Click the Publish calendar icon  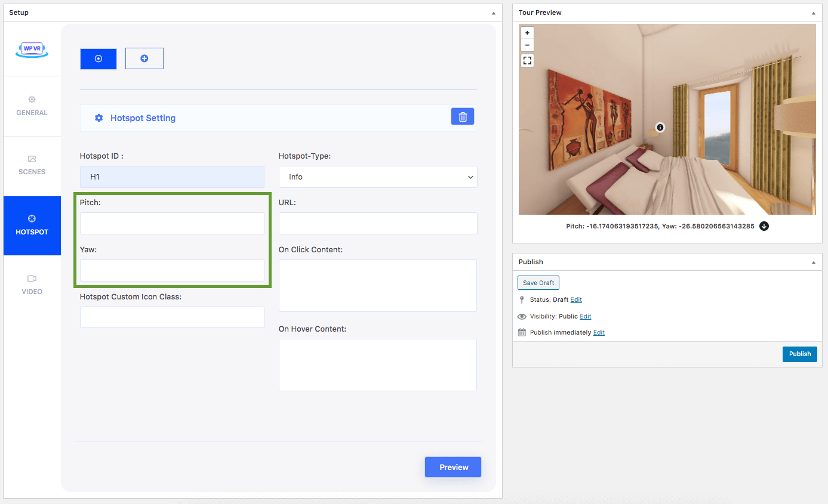tap(522, 333)
